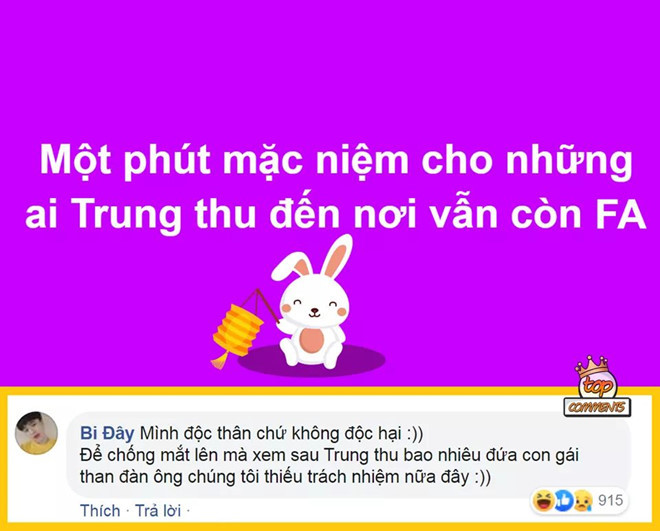
Task: Click the white rabbit's smiling face
Action: pos(315,308)
